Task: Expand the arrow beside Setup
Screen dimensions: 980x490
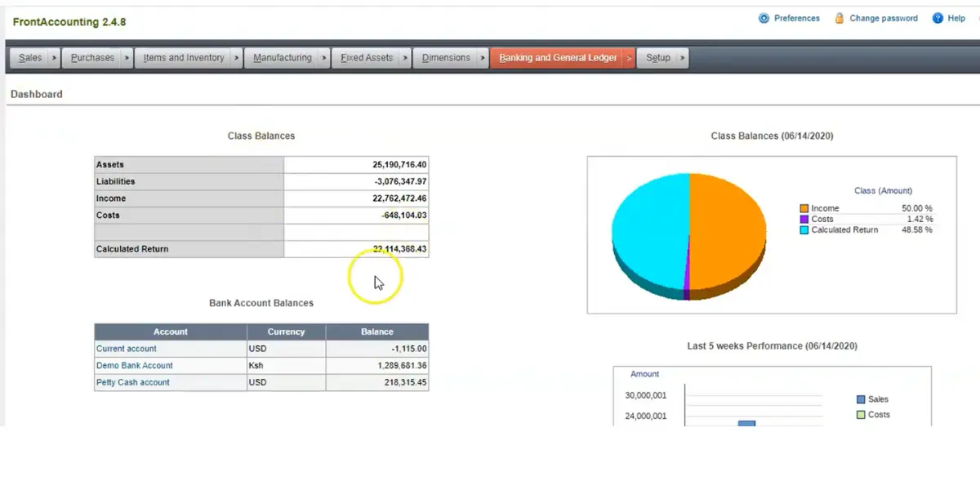Action: pos(683,58)
